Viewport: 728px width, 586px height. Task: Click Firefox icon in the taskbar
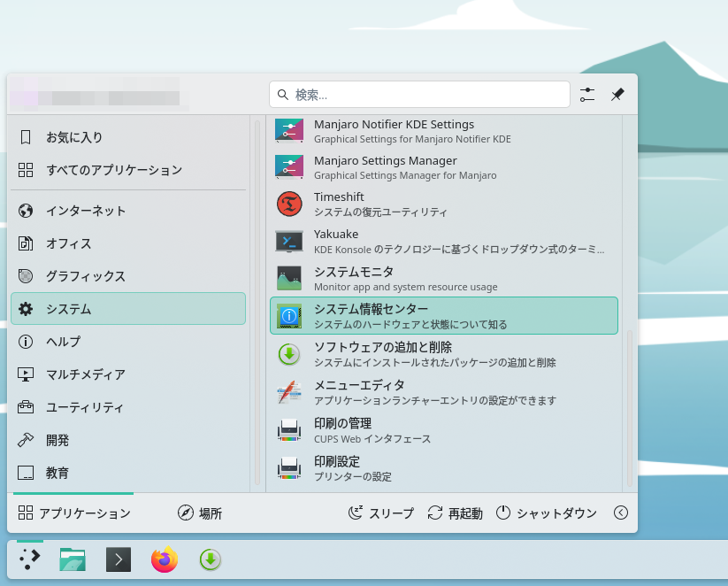coord(165,559)
